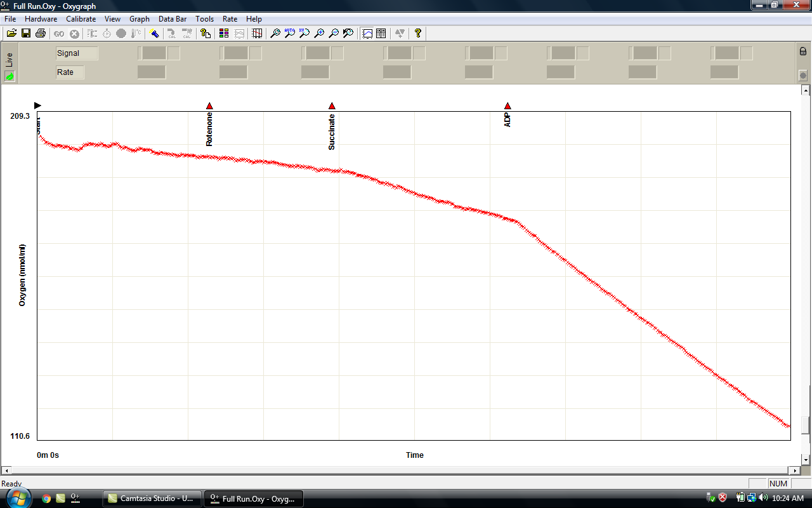This screenshot has width=812, height=508.
Task: Click the flashlight icon in toolbar
Action: click(x=154, y=33)
